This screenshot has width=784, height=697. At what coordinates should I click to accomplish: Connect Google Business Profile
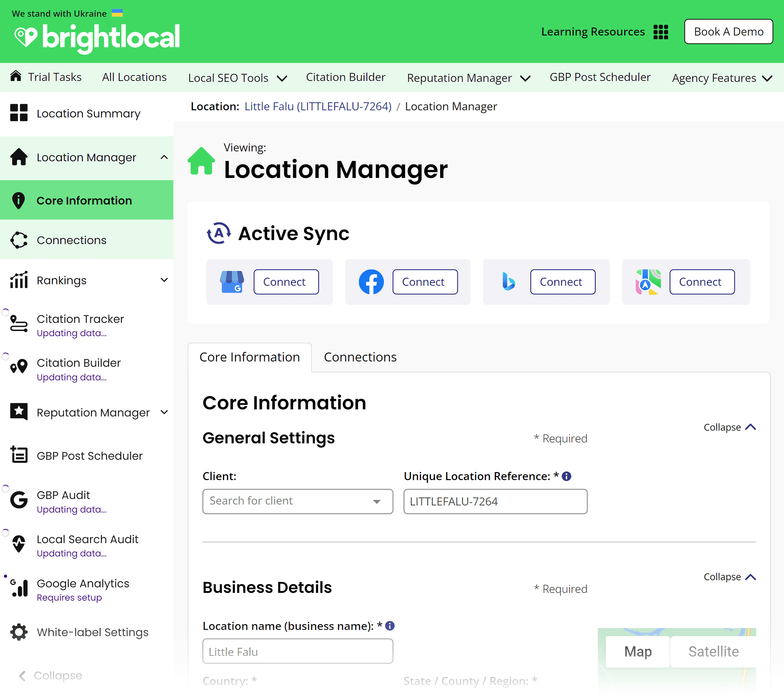tap(286, 282)
